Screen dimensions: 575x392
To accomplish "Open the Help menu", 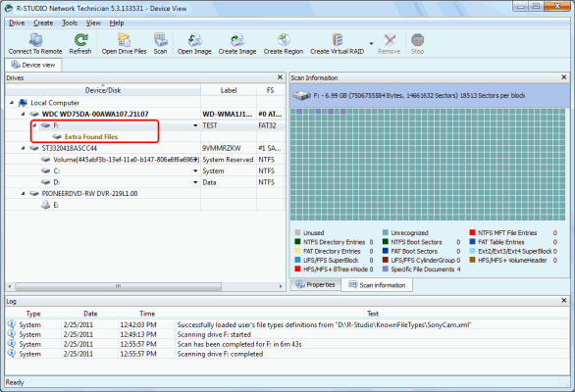I will pos(117,23).
